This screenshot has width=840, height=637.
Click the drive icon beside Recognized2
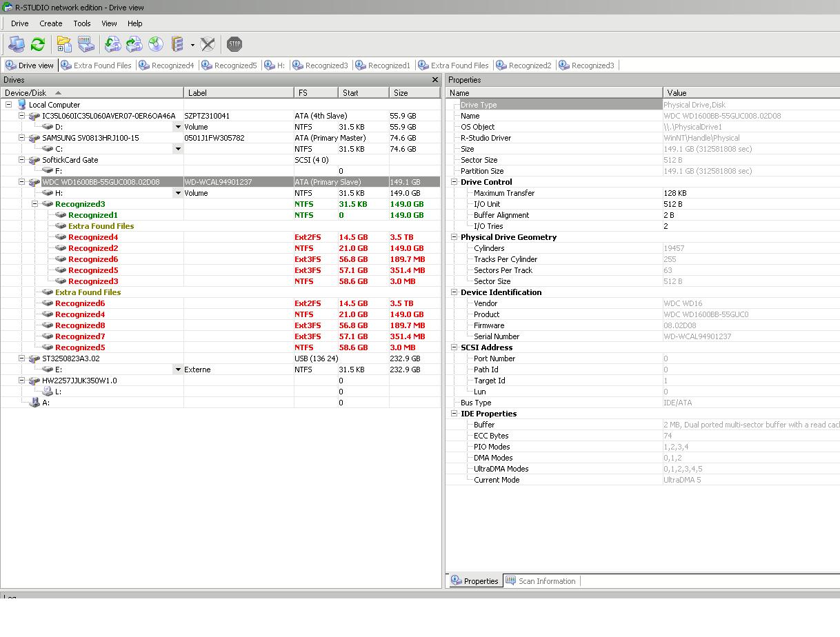pyautogui.click(x=61, y=248)
